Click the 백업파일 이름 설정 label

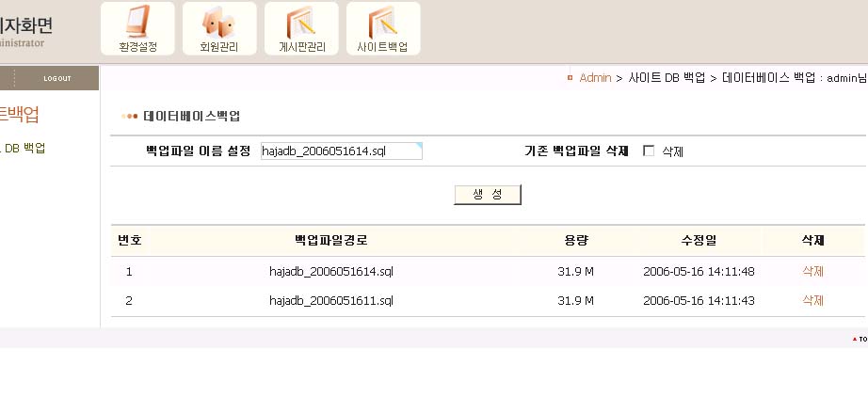pos(199,151)
